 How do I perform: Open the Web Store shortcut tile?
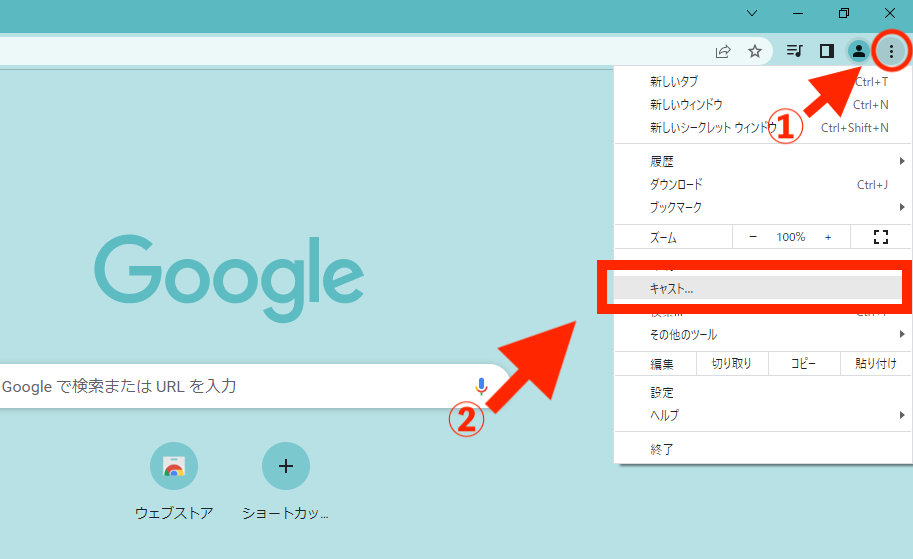click(174, 480)
